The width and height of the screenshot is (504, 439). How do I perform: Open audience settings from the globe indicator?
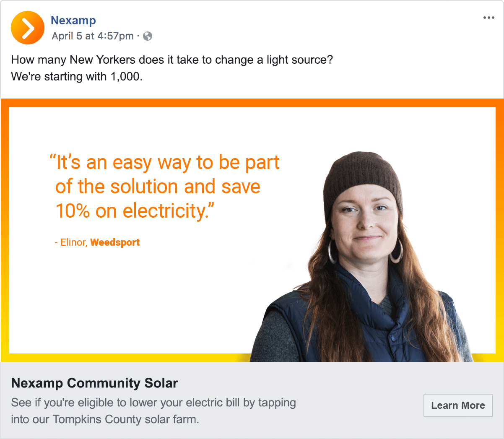coord(148,36)
